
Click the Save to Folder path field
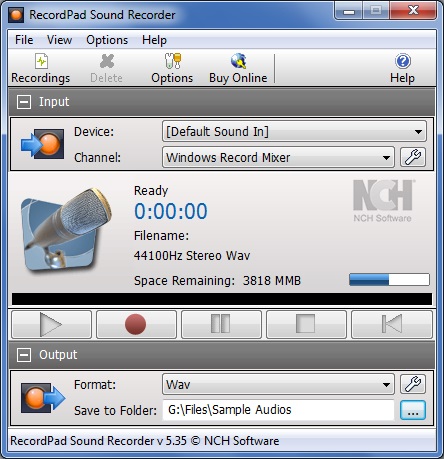(x=278, y=410)
